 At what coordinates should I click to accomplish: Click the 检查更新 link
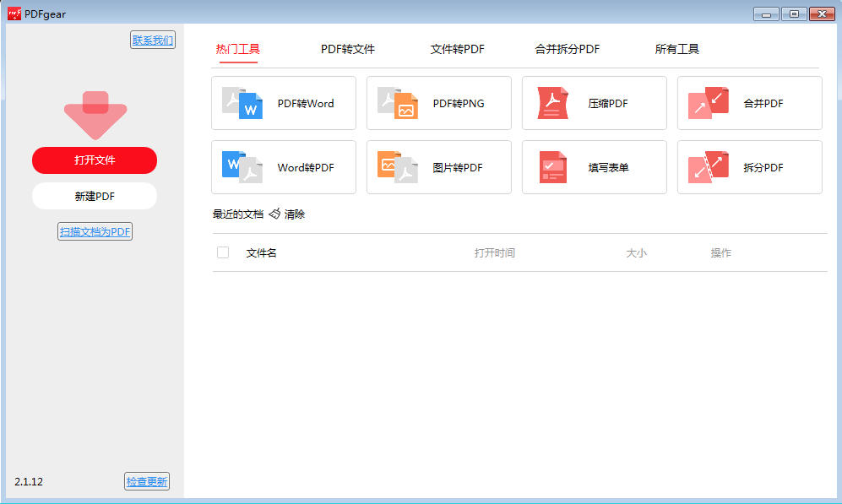(x=147, y=482)
